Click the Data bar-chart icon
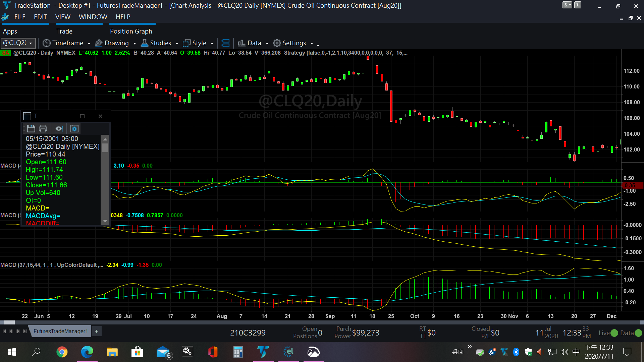Screen dimensions: 644x362 (x=241, y=43)
